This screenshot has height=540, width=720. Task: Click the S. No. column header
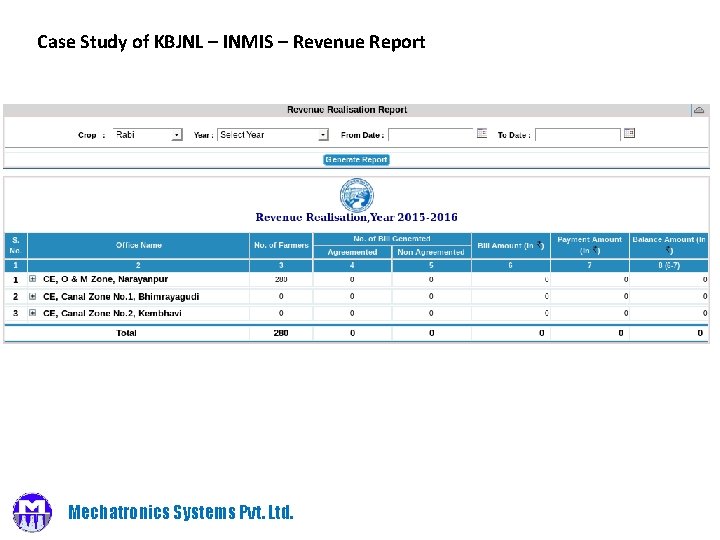16,245
